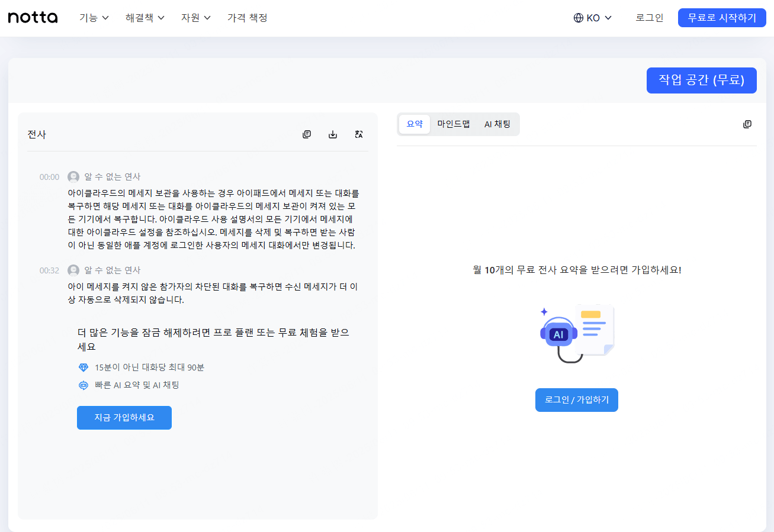Click 로그인 / 가입하기 under the illustration

pos(576,399)
